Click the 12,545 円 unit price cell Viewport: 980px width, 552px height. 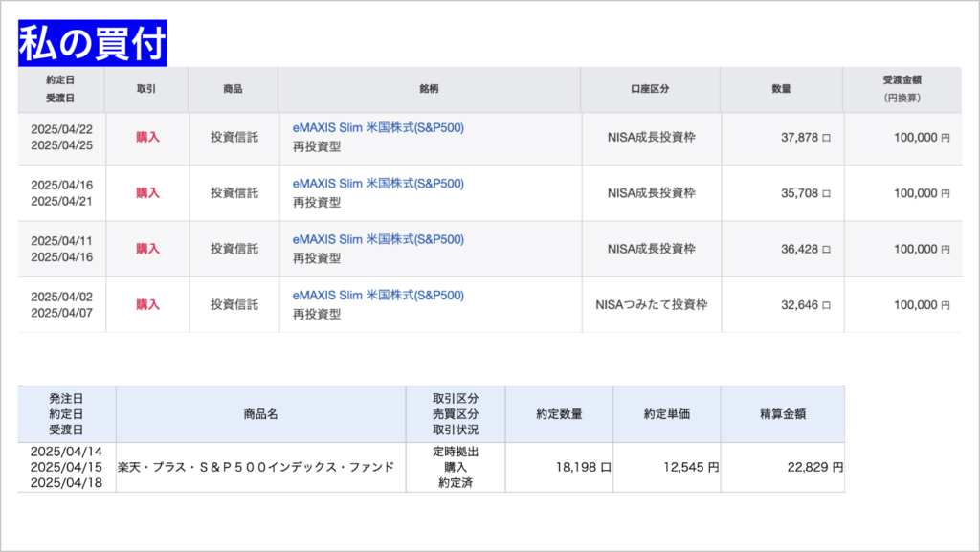[x=667, y=467]
